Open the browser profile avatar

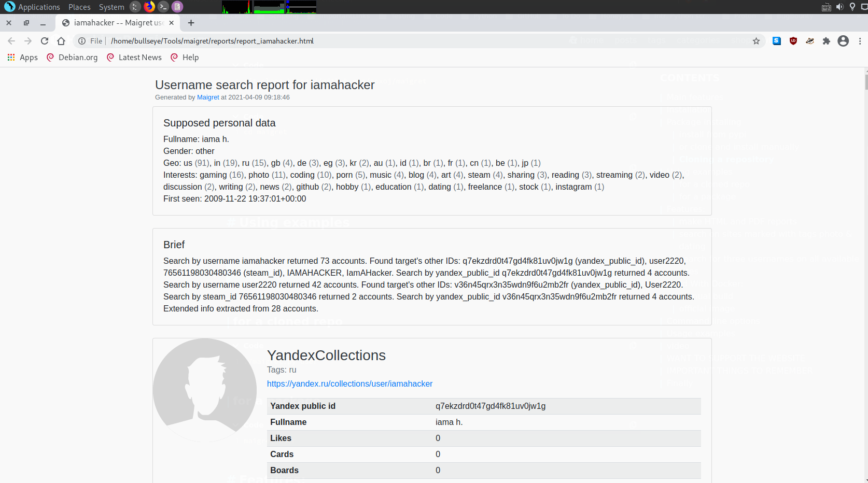click(843, 41)
